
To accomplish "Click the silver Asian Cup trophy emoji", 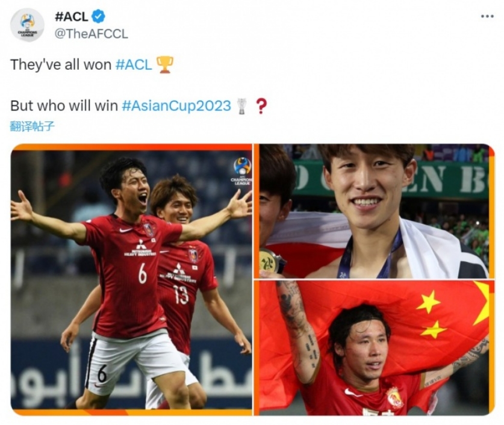I will [x=241, y=106].
